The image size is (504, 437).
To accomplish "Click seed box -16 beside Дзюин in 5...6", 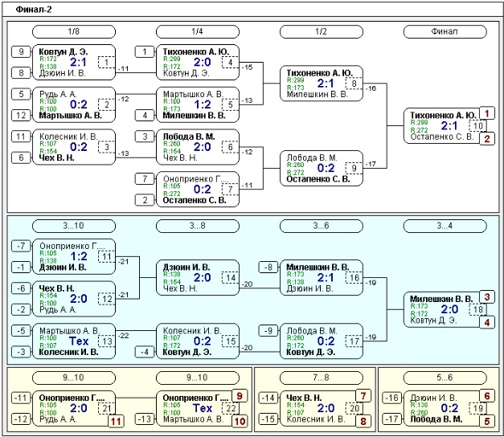I will point(391,398).
